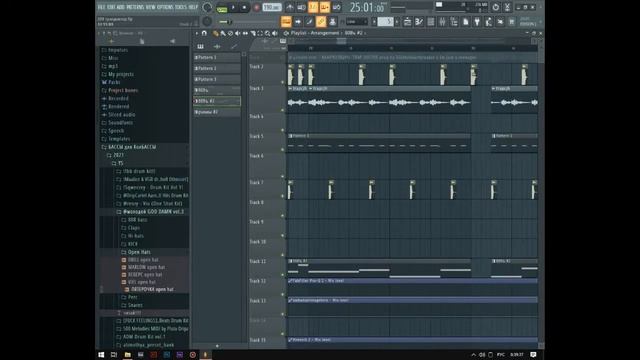Click the red Record button
Viewport: 640px width, 360px height.
point(256,7)
